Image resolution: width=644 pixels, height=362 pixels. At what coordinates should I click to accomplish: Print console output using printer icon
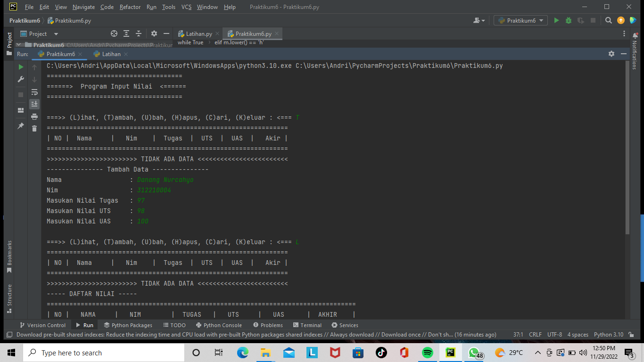click(x=34, y=116)
